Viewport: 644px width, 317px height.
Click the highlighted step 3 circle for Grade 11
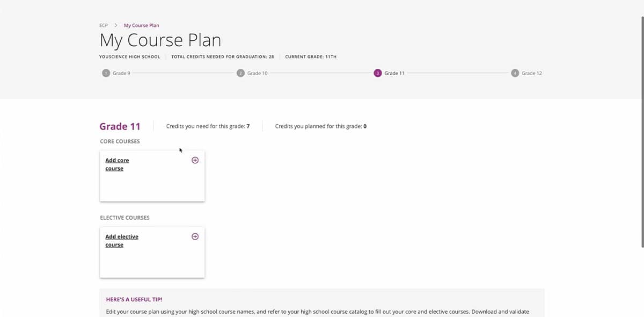tap(378, 73)
